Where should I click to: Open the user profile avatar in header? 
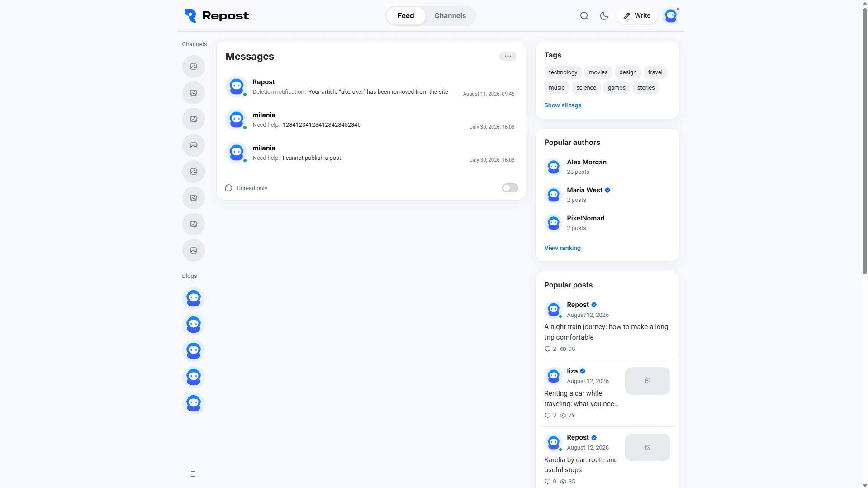point(671,16)
